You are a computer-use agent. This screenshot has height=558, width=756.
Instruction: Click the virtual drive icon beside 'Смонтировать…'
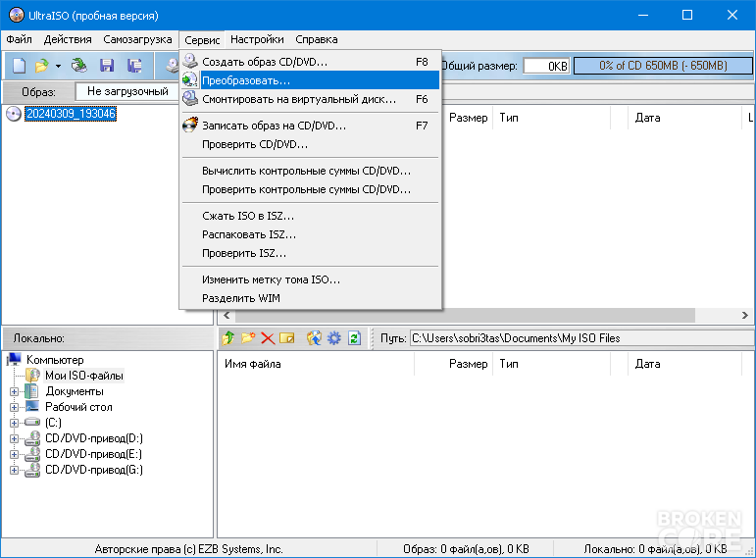190,99
